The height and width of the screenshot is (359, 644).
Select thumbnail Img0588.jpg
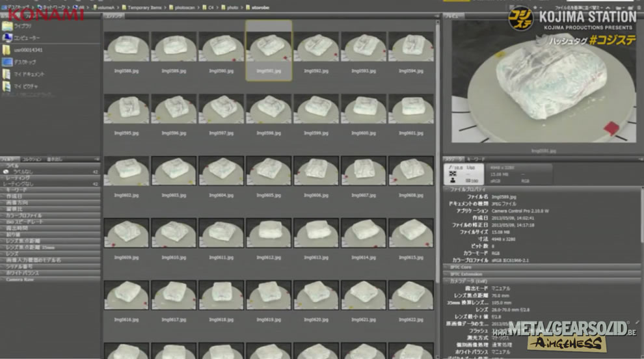pyautogui.click(x=126, y=47)
